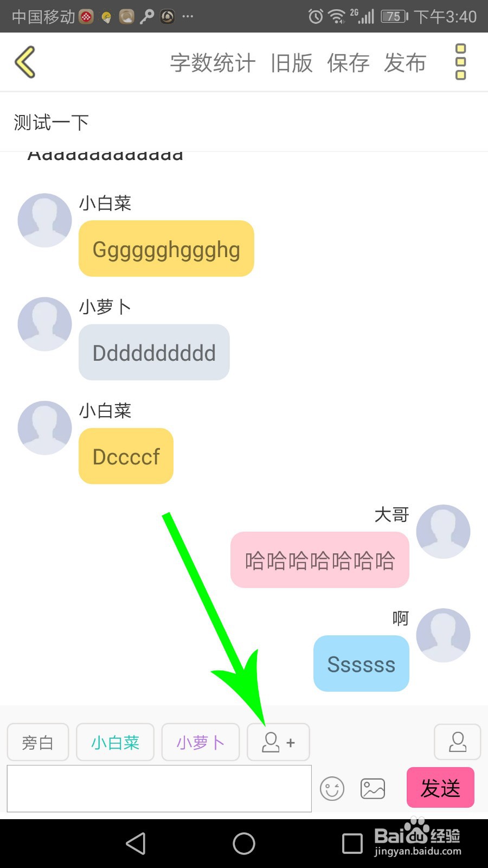Image resolution: width=488 pixels, height=868 pixels.
Task: Select the 小萝卜 character chip
Action: (201, 742)
